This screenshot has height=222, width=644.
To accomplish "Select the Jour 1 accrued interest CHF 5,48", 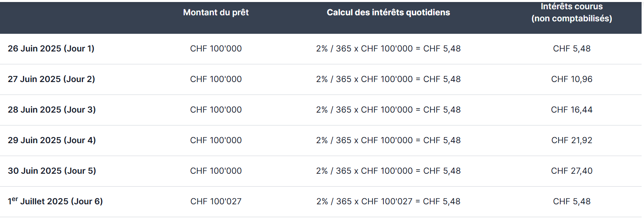I will pos(572,49).
